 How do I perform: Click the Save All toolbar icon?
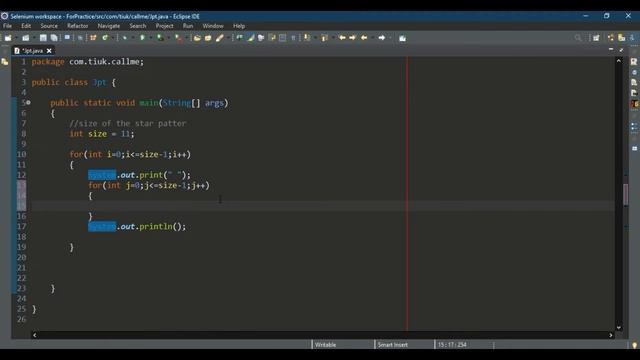coord(53,38)
